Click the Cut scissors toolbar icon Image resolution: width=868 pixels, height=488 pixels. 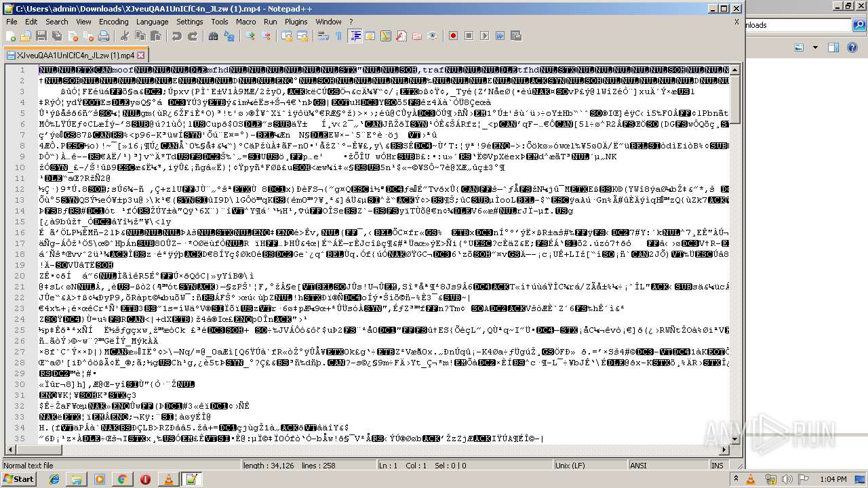coord(124,36)
